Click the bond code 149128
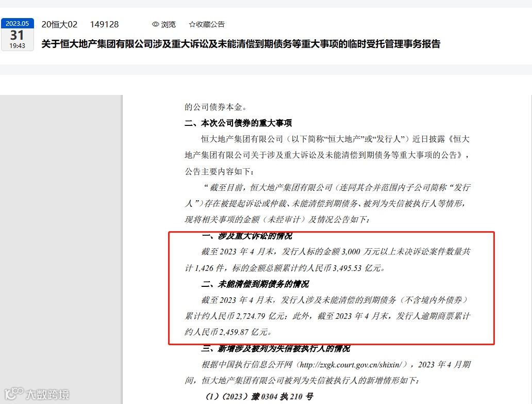The image size is (532, 404). point(104,24)
